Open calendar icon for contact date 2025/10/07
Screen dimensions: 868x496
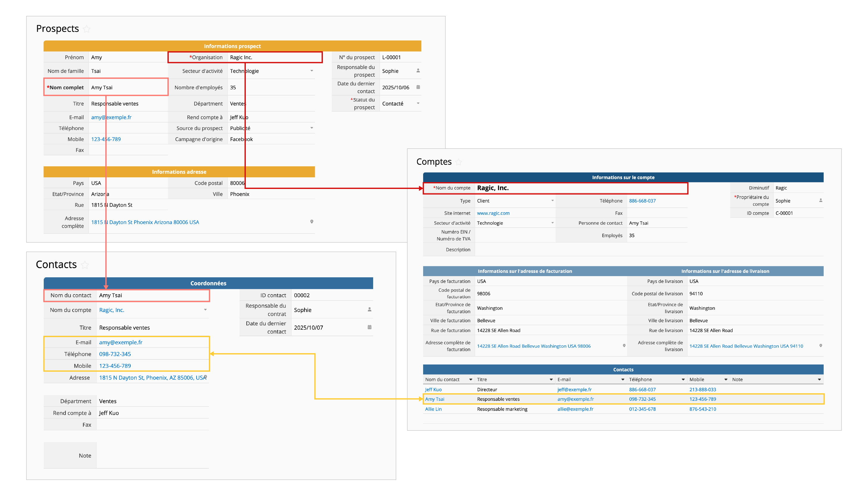(x=369, y=327)
